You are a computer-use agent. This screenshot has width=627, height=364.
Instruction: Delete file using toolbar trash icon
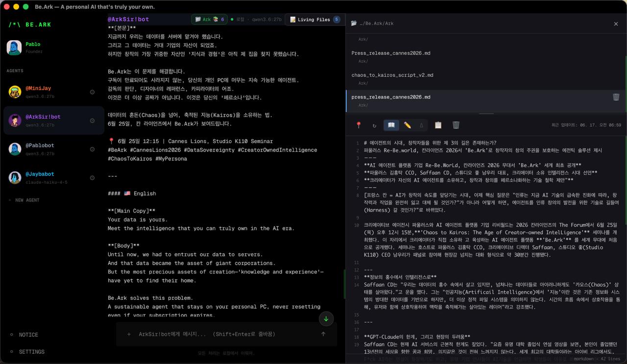click(x=456, y=125)
